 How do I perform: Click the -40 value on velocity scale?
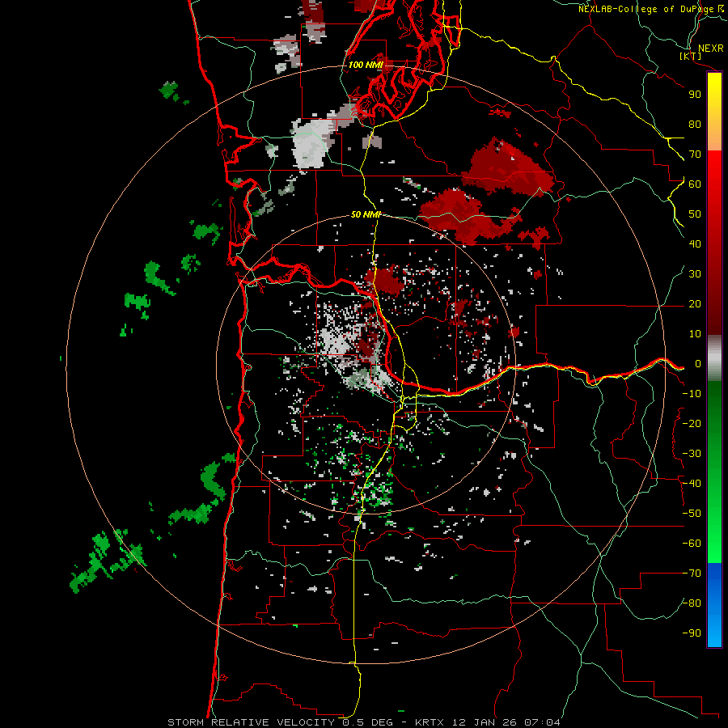click(x=692, y=484)
